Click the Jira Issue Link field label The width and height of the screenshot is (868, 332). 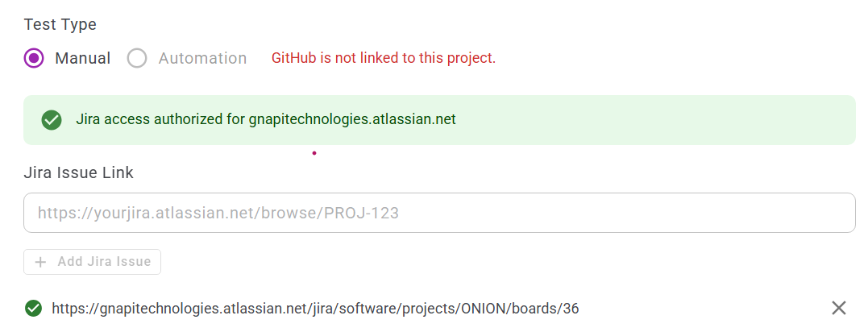tap(78, 172)
